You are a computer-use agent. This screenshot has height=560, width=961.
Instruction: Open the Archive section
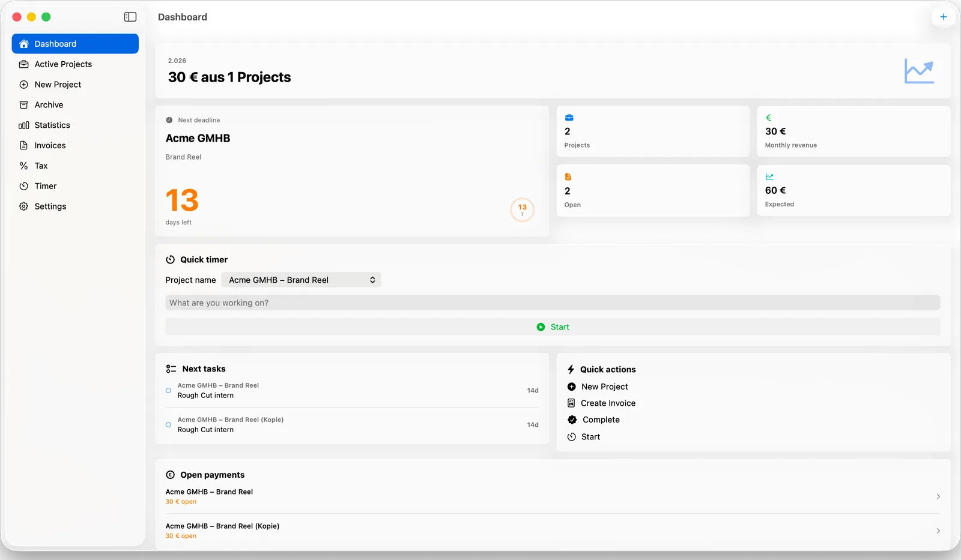(75, 105)
